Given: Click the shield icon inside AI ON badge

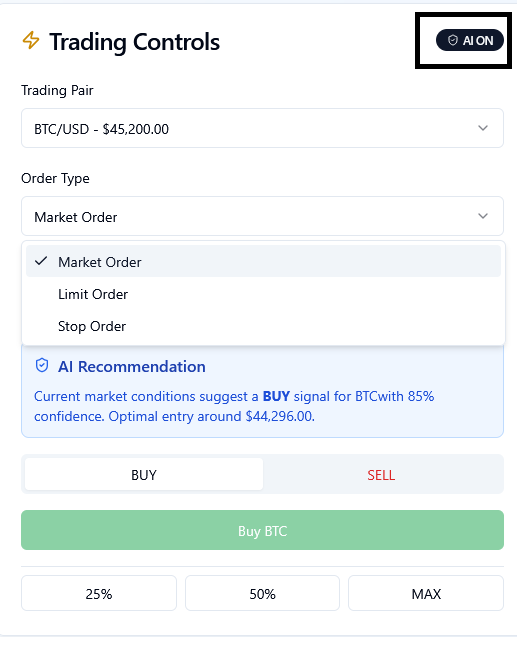Looking at the screenshot, I should pos(453,40).
